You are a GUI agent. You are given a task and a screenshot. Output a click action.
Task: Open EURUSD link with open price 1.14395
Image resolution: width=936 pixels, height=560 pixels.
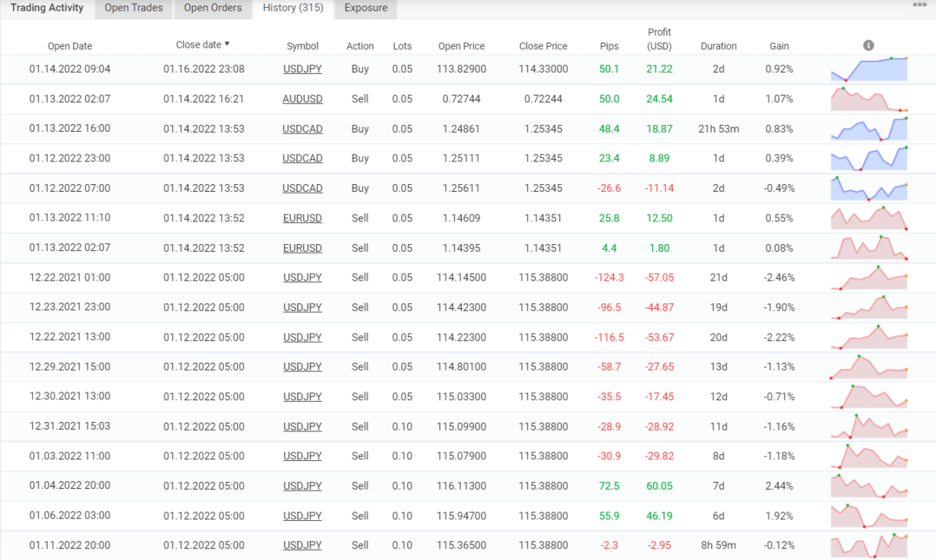[x=303, y=248]
